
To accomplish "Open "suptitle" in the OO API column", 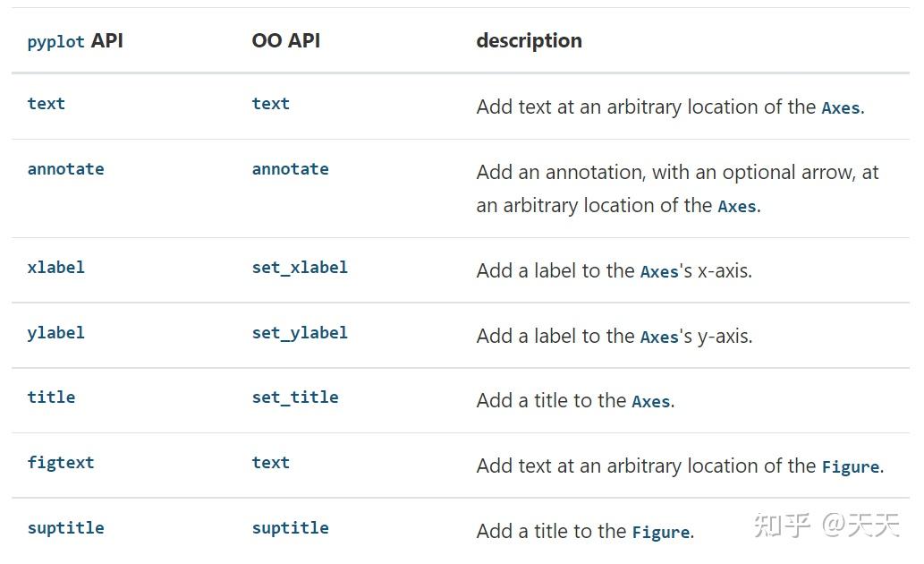I will [290, 527].
